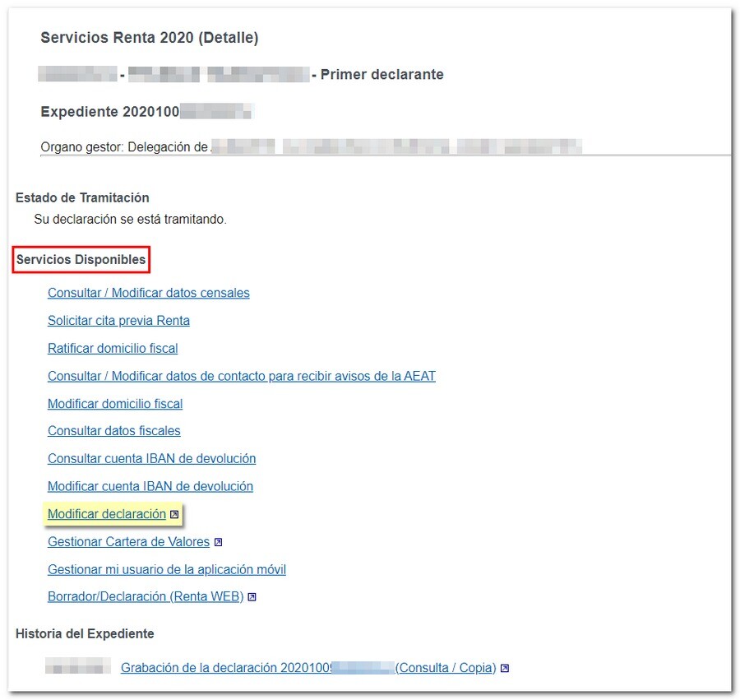Open Consultar datos fiscales link
Screen dimensions: 740x700
[x=113, y=431]
